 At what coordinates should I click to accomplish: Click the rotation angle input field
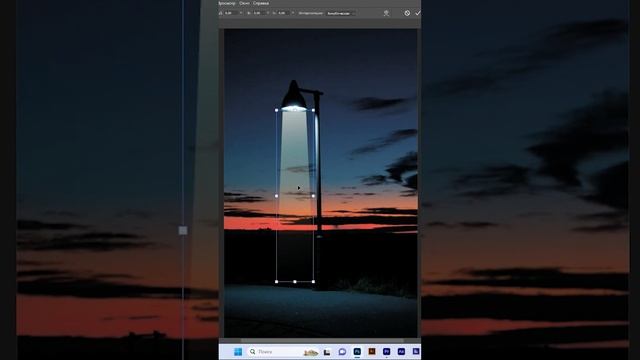231,13
